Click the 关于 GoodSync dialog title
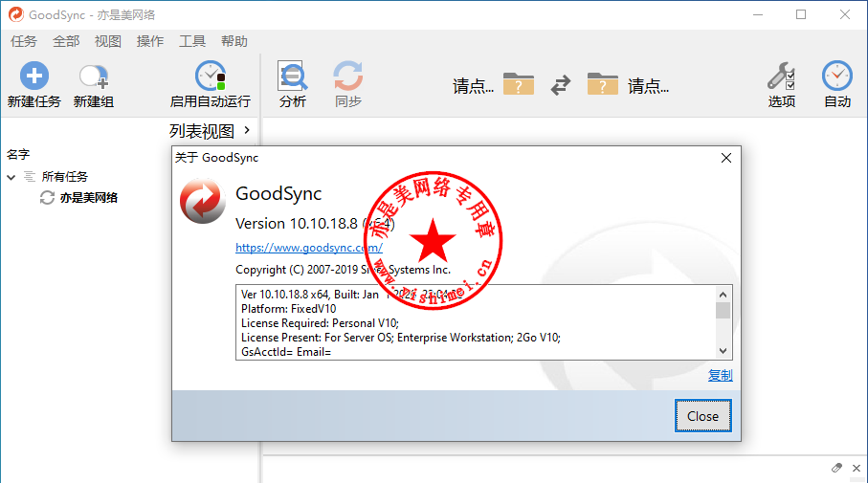 point(216,158)
